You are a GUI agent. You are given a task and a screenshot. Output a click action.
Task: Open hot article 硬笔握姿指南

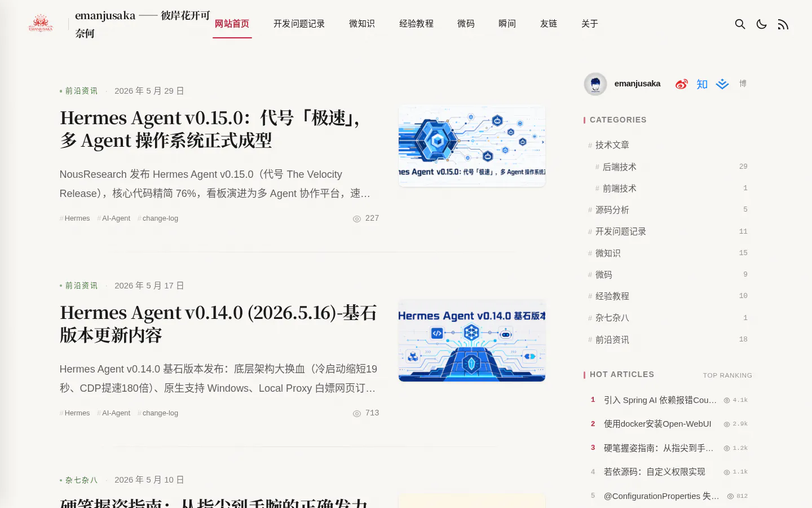click(x=659, y=448)
